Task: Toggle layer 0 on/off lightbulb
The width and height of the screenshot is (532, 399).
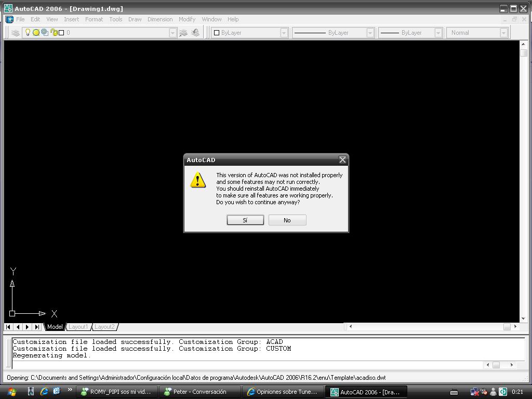Action: 28,32
